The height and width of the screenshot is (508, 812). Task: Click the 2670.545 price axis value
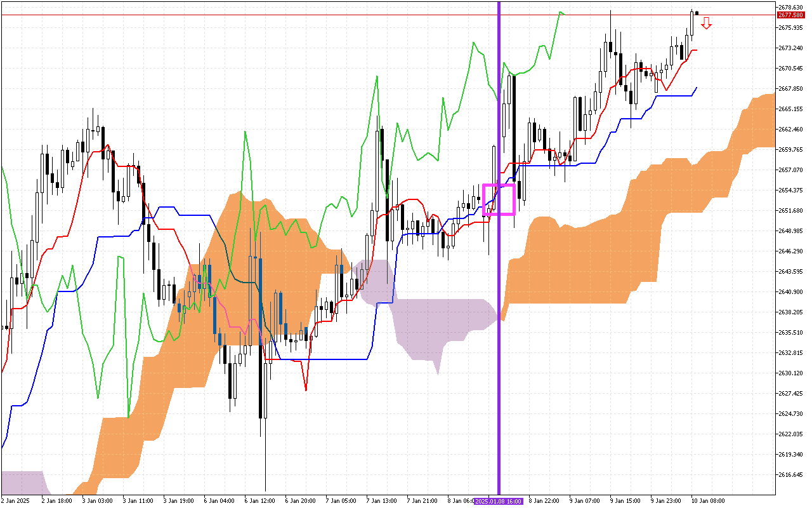tap(790, 68)
